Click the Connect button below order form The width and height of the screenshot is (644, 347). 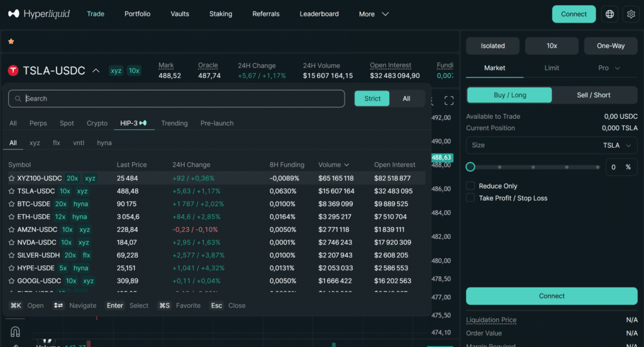(x=552, y=295)
